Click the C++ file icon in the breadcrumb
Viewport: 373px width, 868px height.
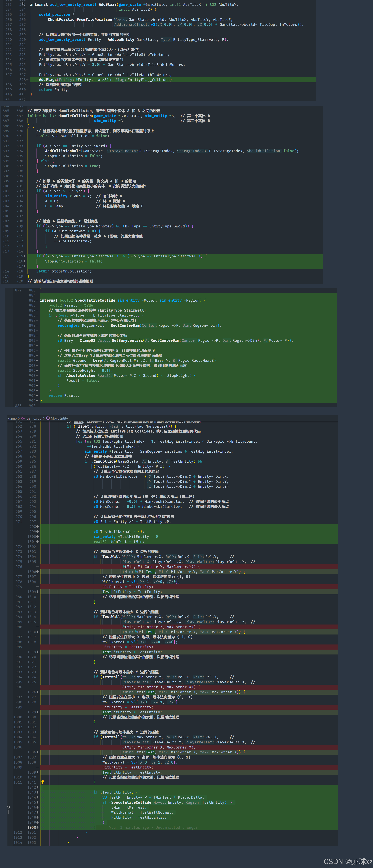23,418
